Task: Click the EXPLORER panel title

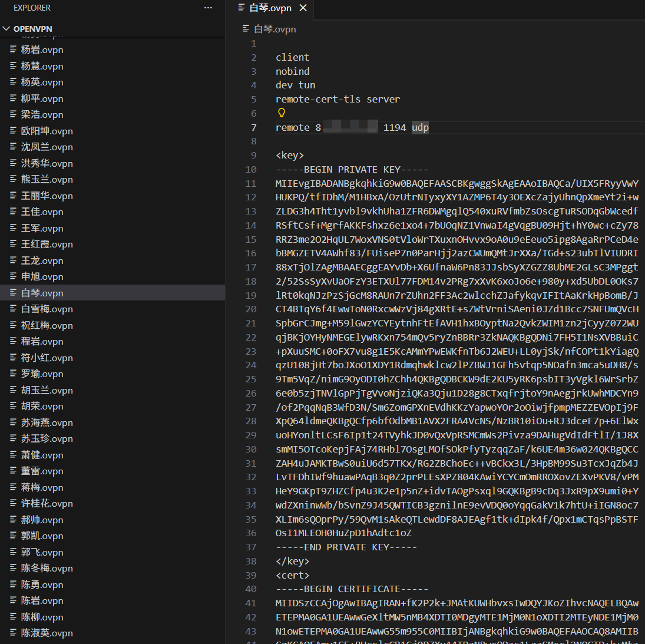Action: 32,8
